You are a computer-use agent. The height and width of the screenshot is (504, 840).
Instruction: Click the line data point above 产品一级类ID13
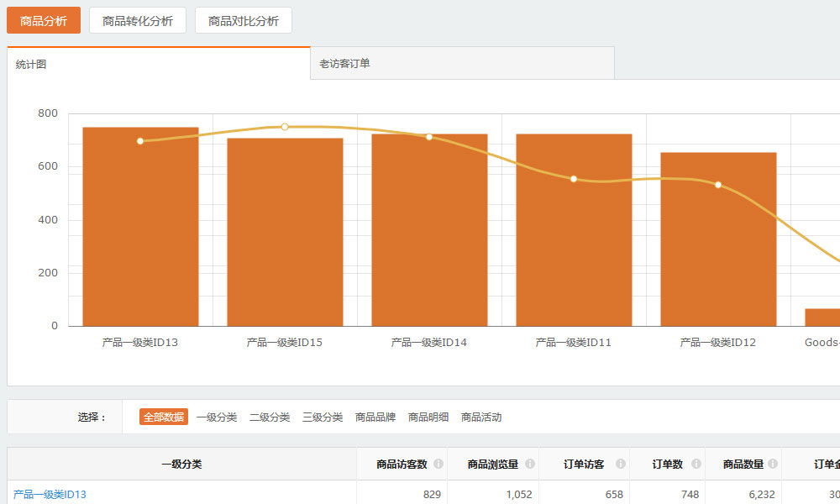click(140, 141)
